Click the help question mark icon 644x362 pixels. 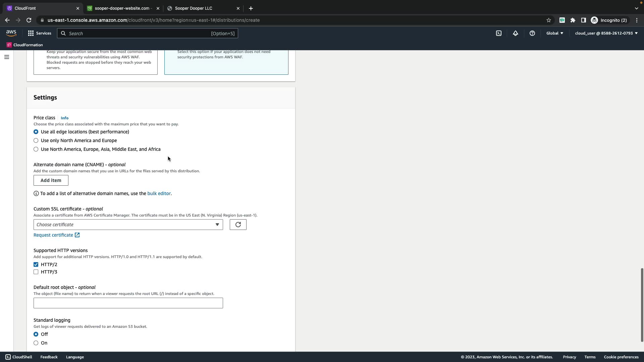pos(532,33)
